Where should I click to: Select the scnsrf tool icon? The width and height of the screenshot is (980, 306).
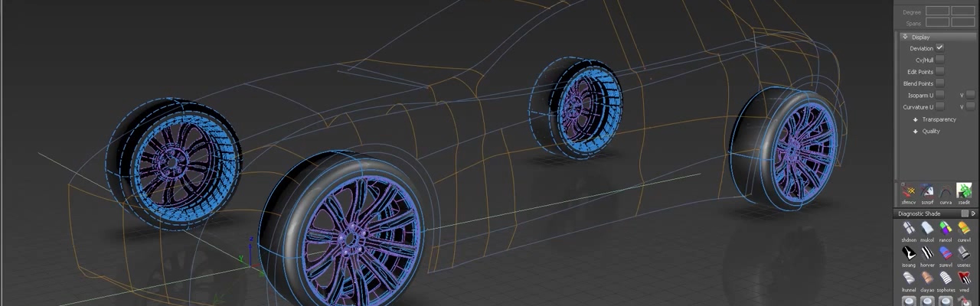927,191
